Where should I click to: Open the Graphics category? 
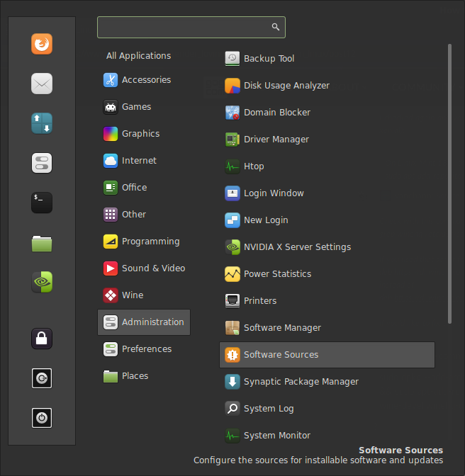pyautogui.click(x=144, y=134)
